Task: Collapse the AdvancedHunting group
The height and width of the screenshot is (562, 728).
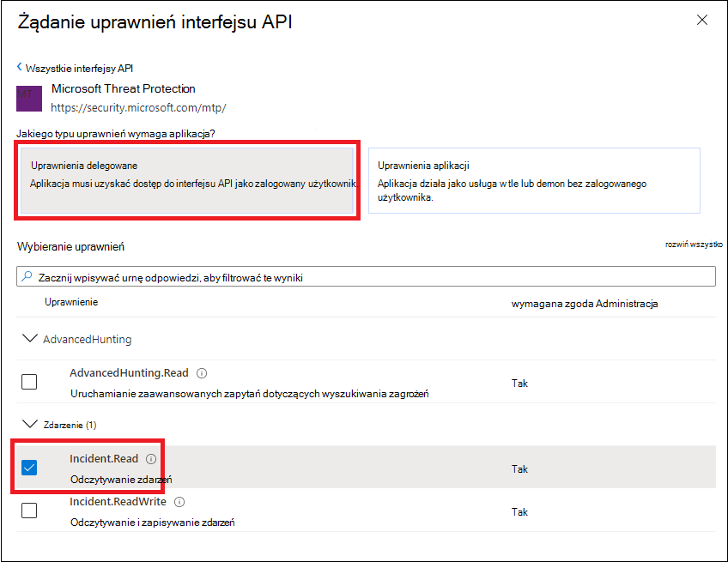Action: pos(29,339)
